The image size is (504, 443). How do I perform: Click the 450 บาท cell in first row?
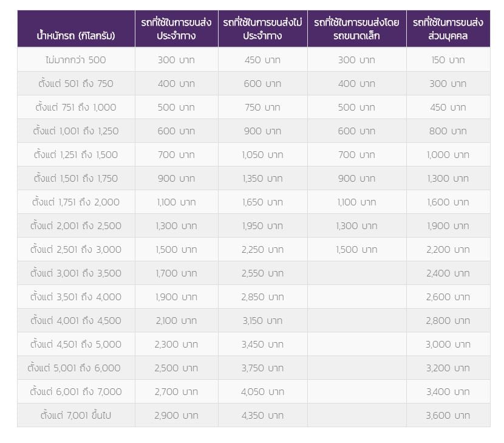click(x=262, y=60)
